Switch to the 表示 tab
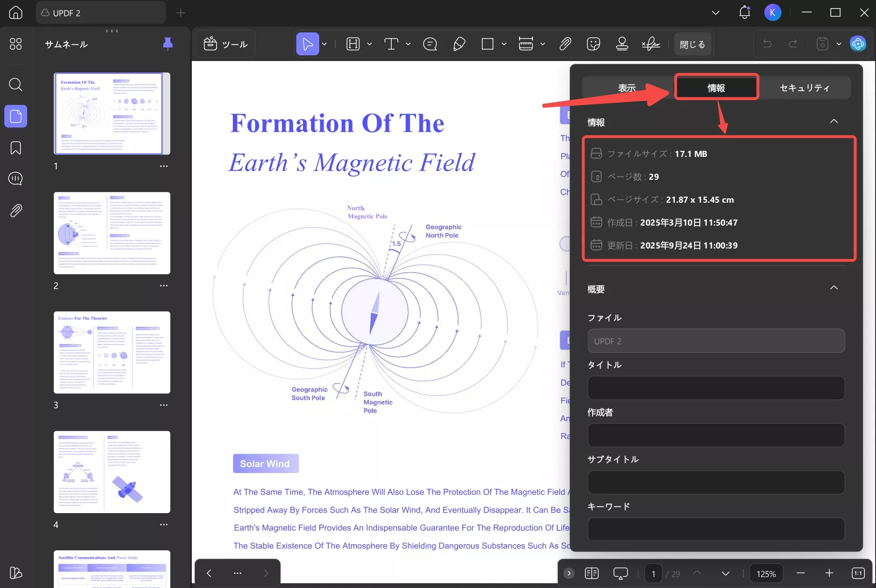 (627, 88)
